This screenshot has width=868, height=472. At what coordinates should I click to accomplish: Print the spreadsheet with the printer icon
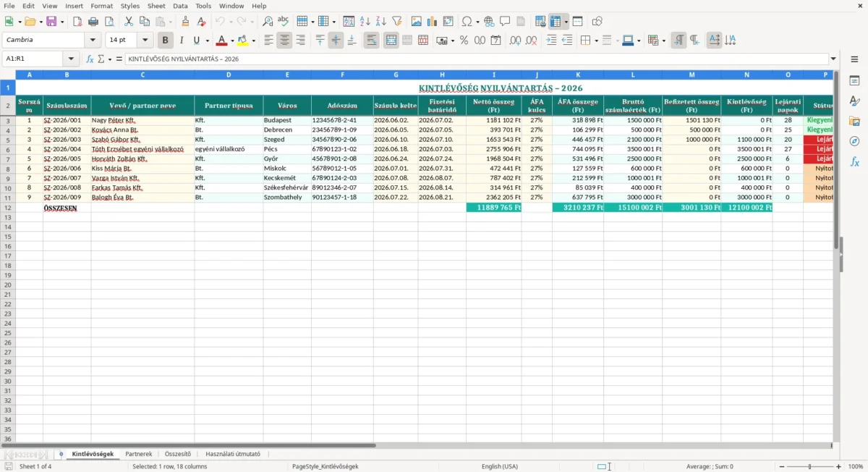[93, 22]
